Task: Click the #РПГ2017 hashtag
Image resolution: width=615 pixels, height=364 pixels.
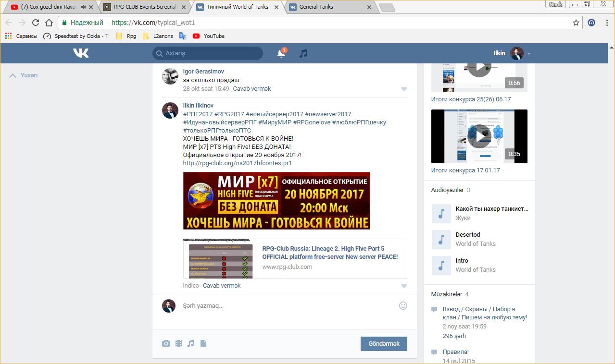Action: [x=198, y=114]
